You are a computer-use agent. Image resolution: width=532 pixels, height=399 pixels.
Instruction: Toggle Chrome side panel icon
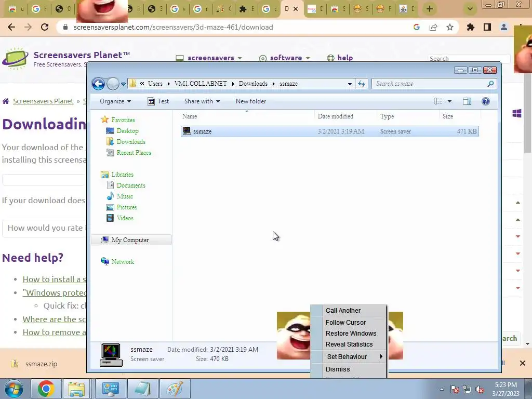pos(487,27)
